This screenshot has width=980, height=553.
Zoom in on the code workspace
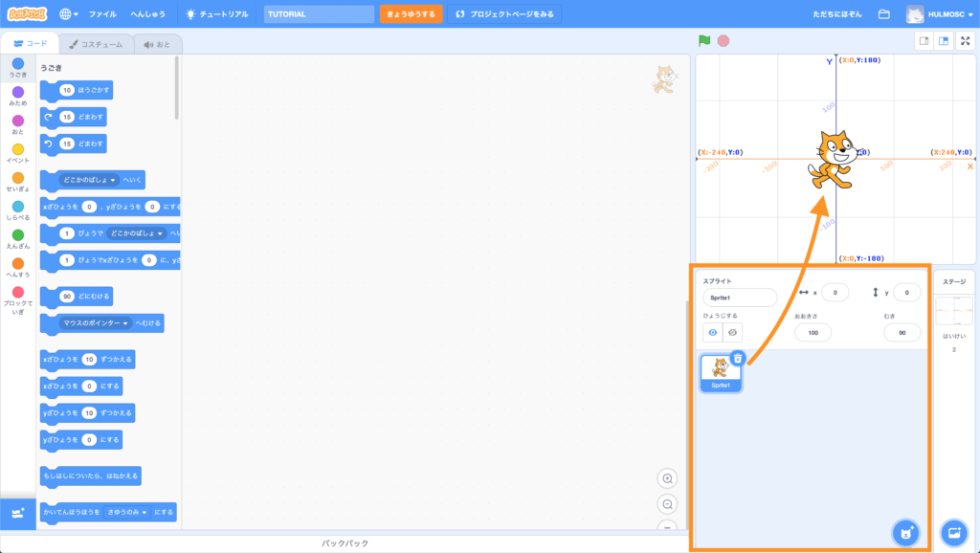[x=668, y=478]
